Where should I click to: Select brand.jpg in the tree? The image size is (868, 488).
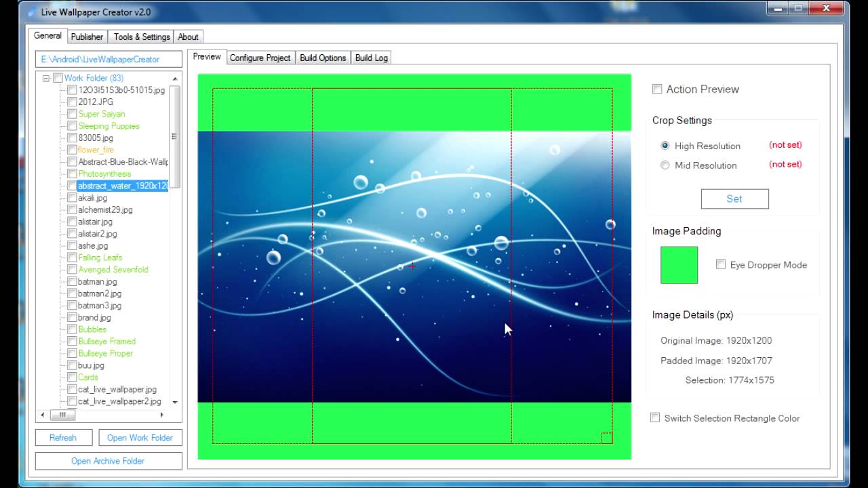[94, 317]
